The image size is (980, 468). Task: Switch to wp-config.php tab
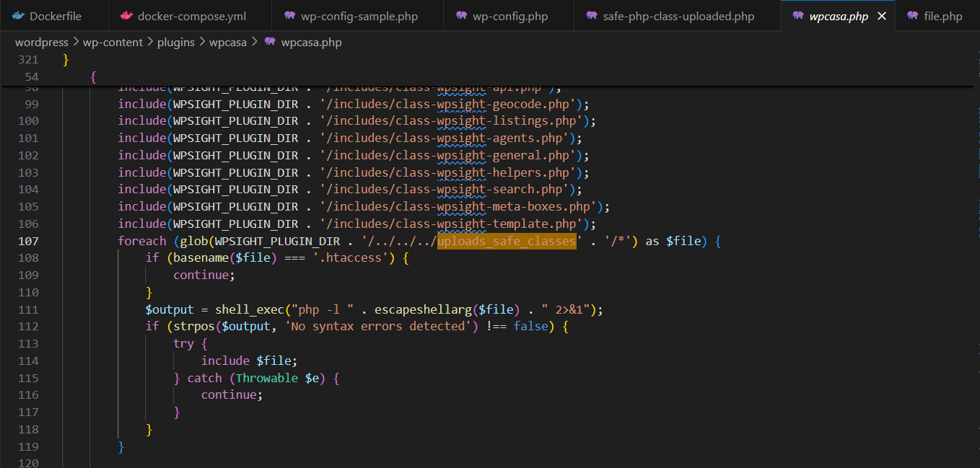[509, 16]
